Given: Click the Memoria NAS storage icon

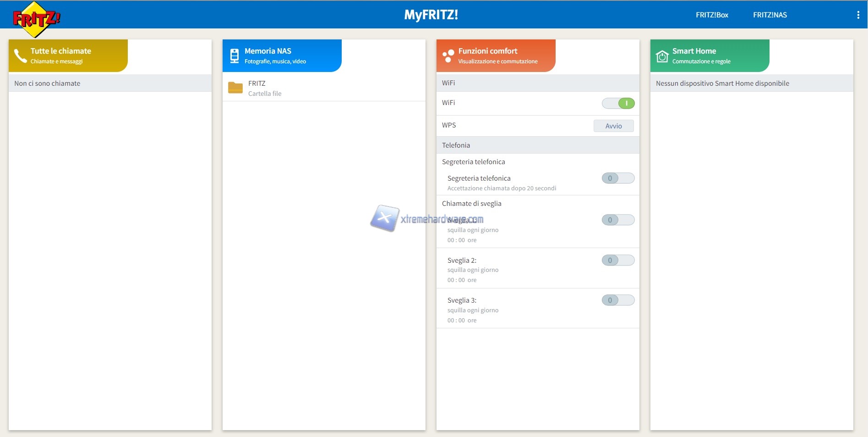Looking at the screenshot, I should 234,55.
